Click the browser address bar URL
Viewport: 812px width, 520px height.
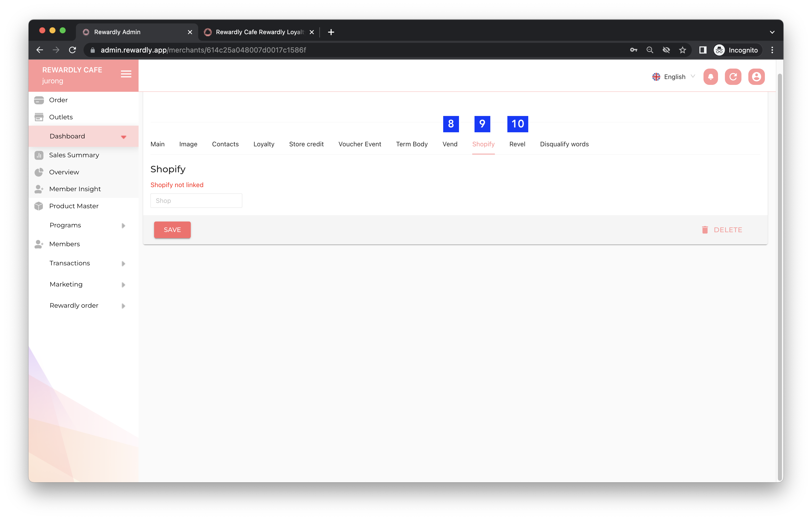point(204,50)
